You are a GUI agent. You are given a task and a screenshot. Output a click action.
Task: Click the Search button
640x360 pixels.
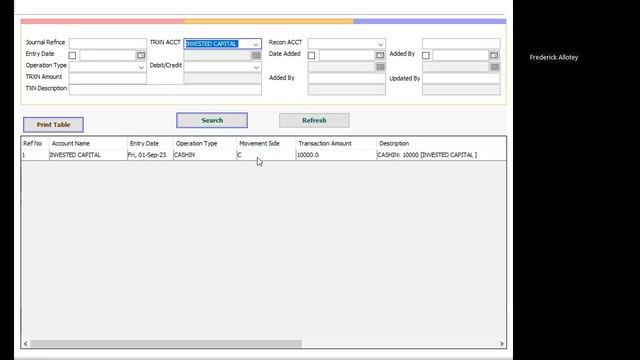(x=212, y=120)
